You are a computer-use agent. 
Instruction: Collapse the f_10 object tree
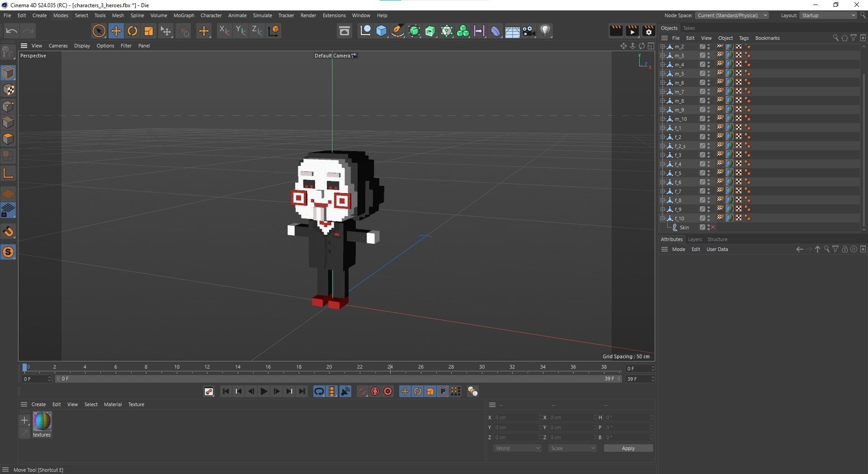point(663,218)
